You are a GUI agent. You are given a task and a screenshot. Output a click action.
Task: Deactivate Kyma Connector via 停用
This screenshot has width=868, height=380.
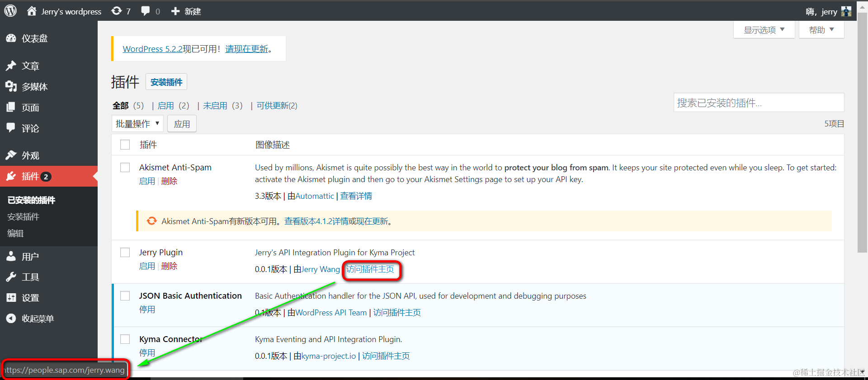[x=147, y=353]
